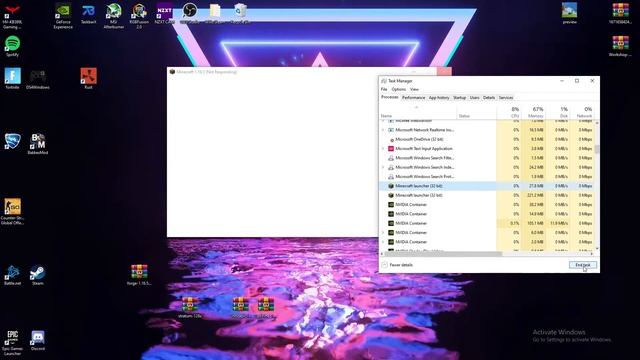Image resolution: width=640 pixels, height=360 pixels.
Task: Expand the Microsoft Network Realtime Inspection row
Action: coord(383,130)
